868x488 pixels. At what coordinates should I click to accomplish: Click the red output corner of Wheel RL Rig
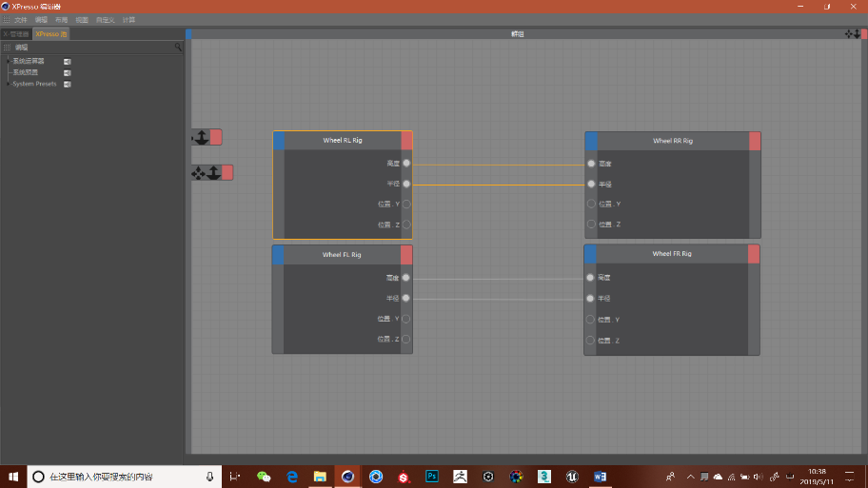click(x=406, y=141)
